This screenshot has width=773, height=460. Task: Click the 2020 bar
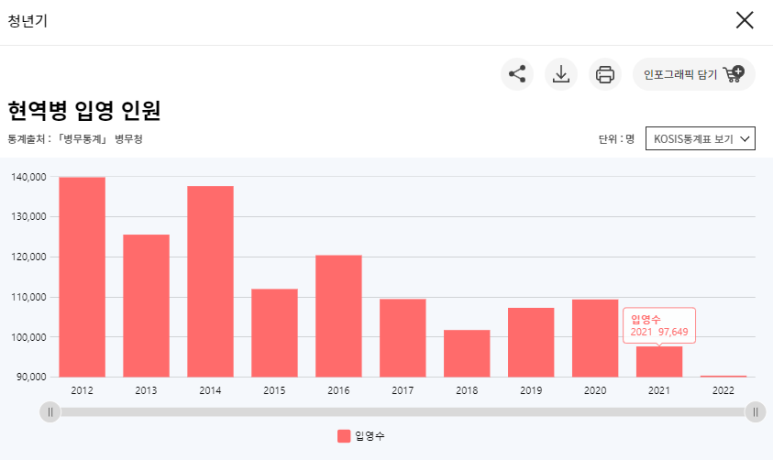click(595, 338)
